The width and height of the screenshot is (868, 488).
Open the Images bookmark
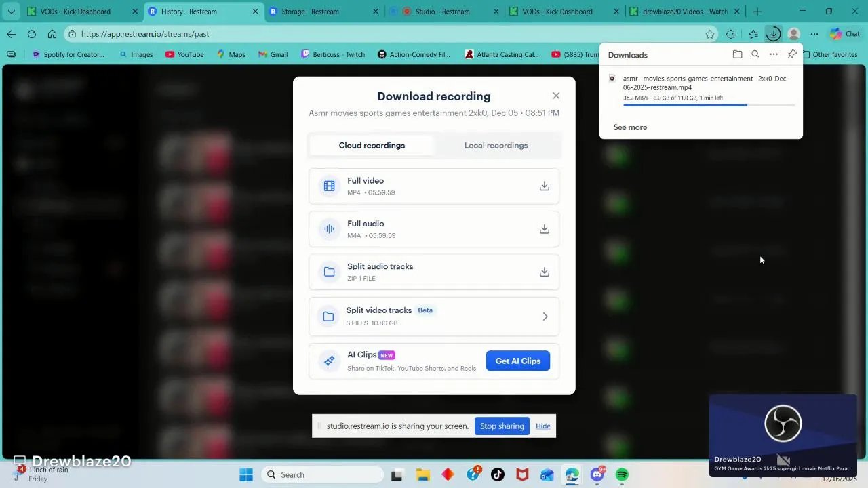136,54
